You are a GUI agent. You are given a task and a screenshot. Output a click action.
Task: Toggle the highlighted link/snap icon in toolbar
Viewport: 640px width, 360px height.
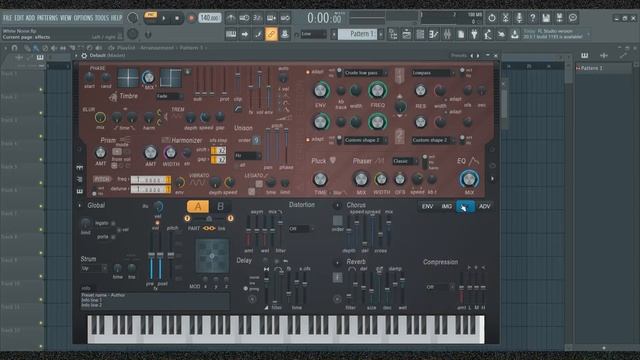pyautogui.click(x=271, y=34)
